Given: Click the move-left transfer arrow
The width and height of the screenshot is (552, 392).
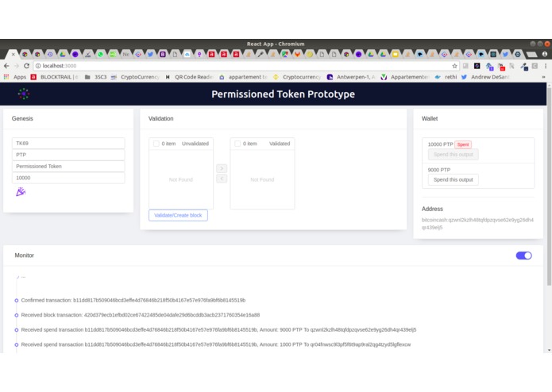Looking at the screenshot, I should tap(222, 179).
